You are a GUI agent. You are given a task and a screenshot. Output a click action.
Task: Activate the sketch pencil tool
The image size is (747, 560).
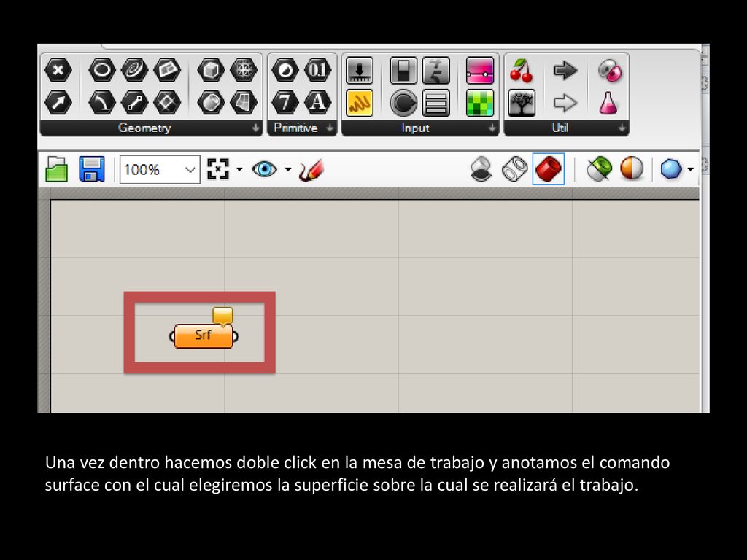click(x=311, y=169)
